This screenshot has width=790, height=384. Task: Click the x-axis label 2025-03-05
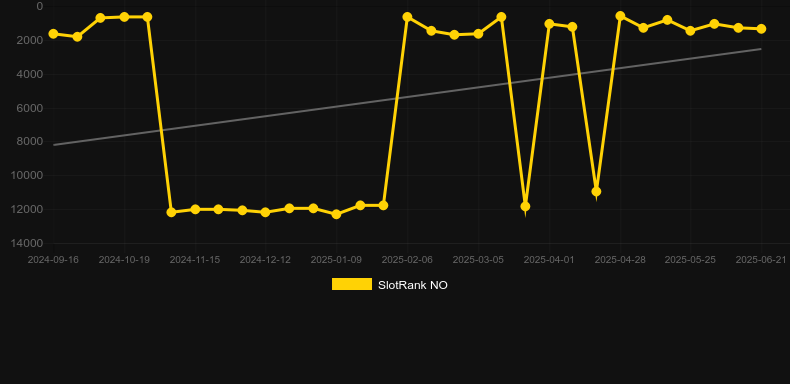tap(478, 260)
